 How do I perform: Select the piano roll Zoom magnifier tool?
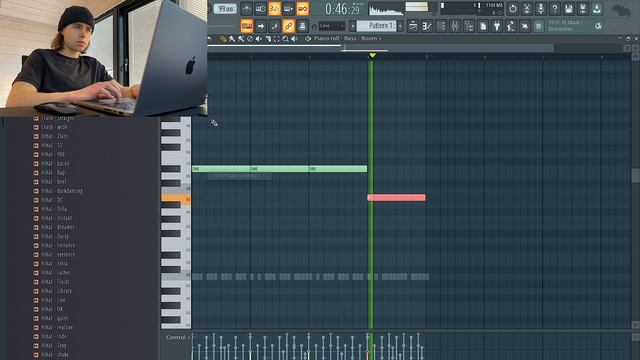(x=285, y=39)
